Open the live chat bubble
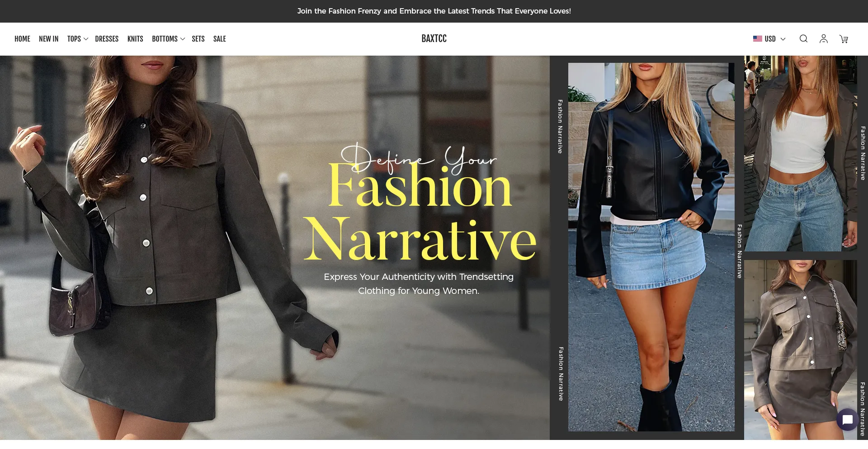 pos(847,420)
